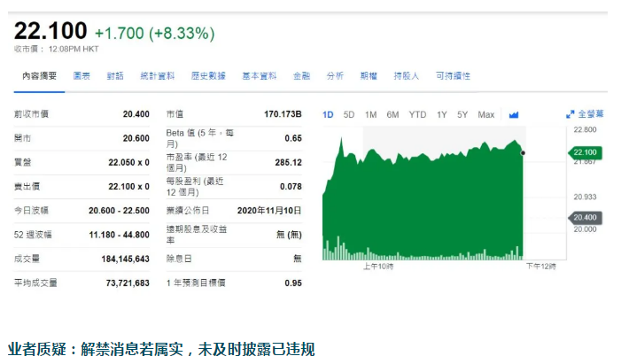Select the 5D chart range
This screenshot has height=364, width=621.
pos(349,115)
